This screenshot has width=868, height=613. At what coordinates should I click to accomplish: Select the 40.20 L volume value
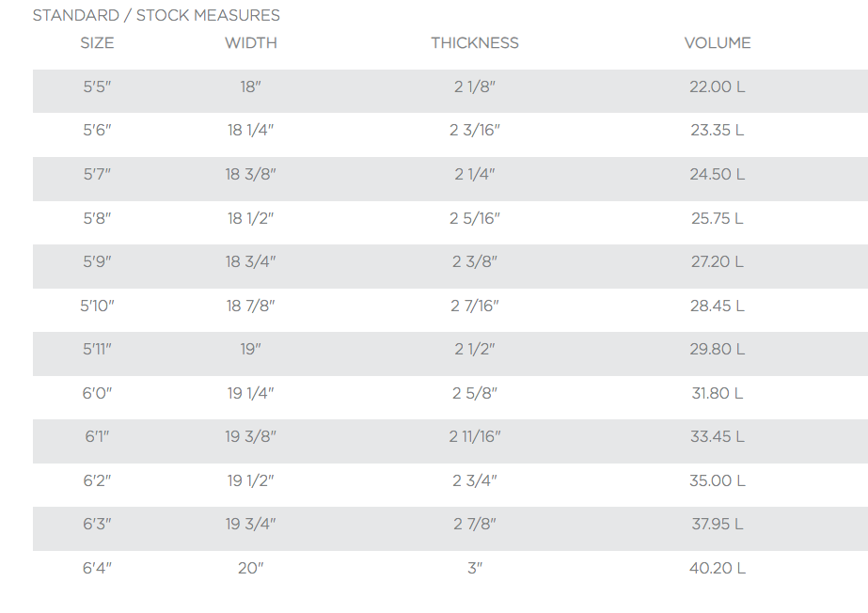(x=718, y=568)
